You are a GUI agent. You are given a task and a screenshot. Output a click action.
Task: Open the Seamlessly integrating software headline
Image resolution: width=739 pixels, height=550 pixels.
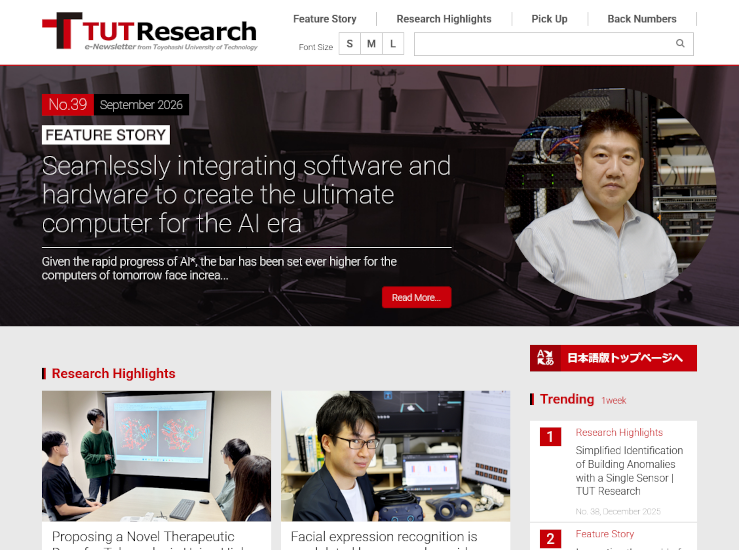pos(246,194)
